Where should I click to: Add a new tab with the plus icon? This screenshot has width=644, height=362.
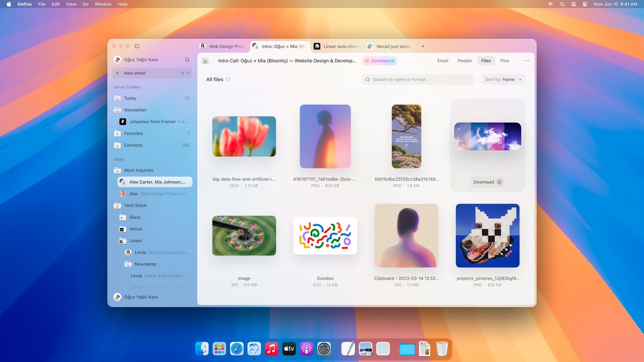(423, 47)
